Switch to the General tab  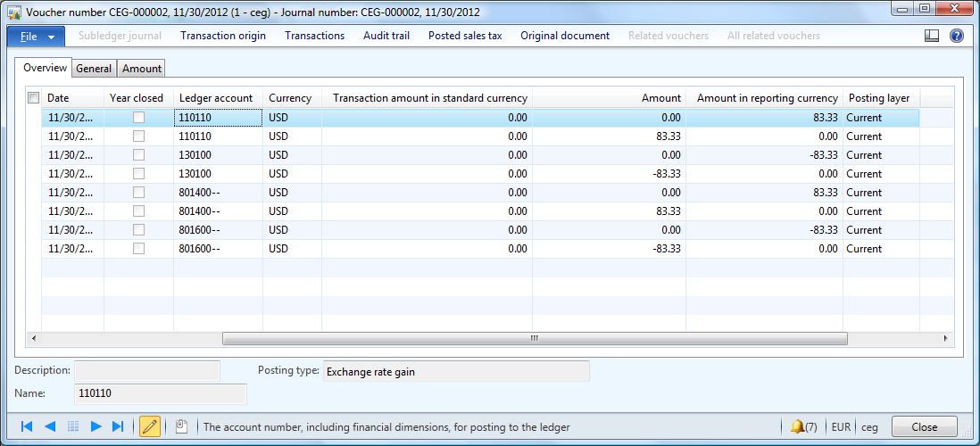[94, 69]
